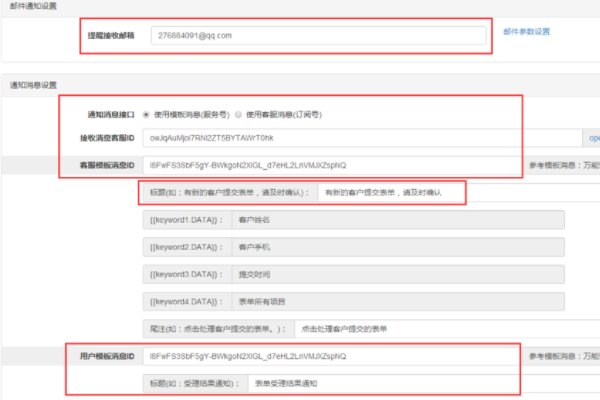Click the keyword3.DATA field 提交时间

[398, 274]
